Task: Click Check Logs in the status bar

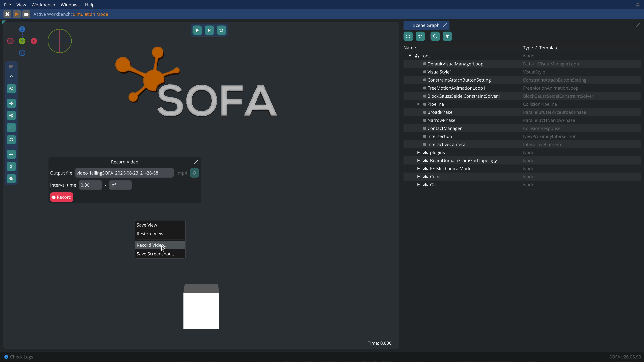Action: pos(21,357)
